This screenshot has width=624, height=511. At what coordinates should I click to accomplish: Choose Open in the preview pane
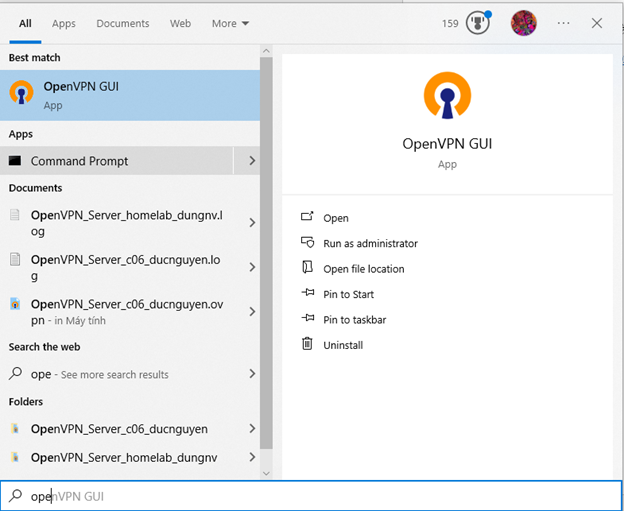[336, 218]
